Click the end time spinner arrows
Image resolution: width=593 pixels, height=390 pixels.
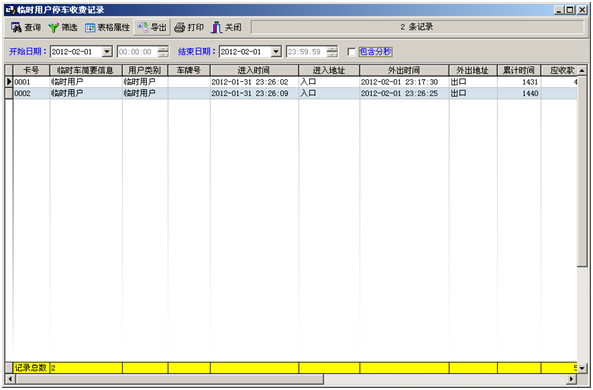pos(332,52)
